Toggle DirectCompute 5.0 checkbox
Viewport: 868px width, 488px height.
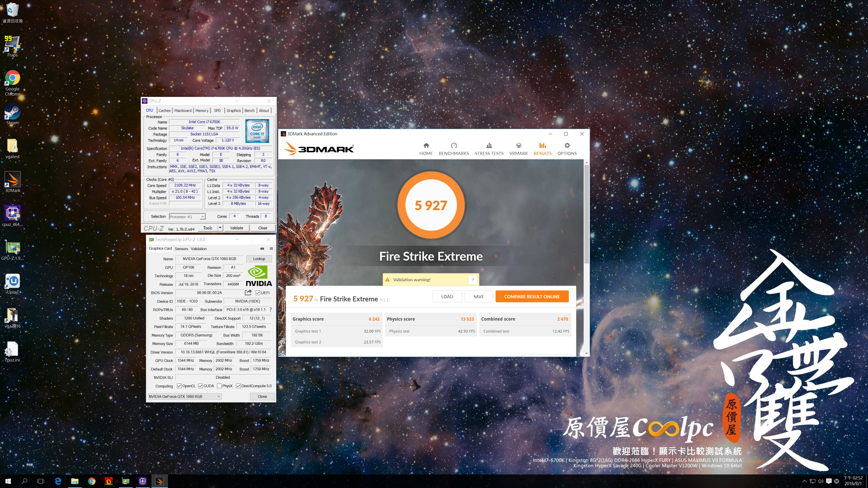[x=238, y=386]
